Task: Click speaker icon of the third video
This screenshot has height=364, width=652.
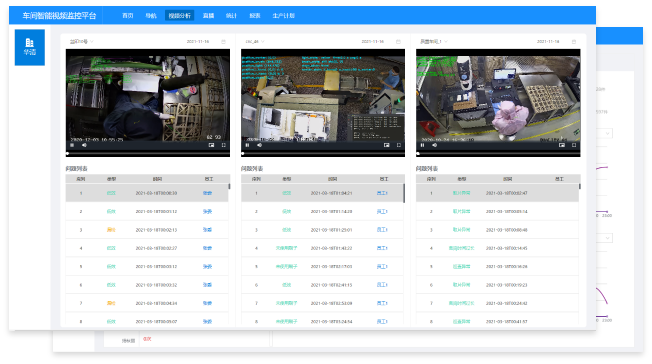Action: pyautogui.click(x=435, y=145)
